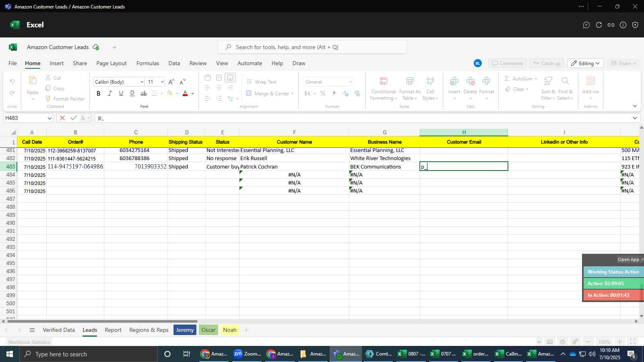Click the search for tools box
The width and height of the screenshot is (644, 362).
(312, 47)
